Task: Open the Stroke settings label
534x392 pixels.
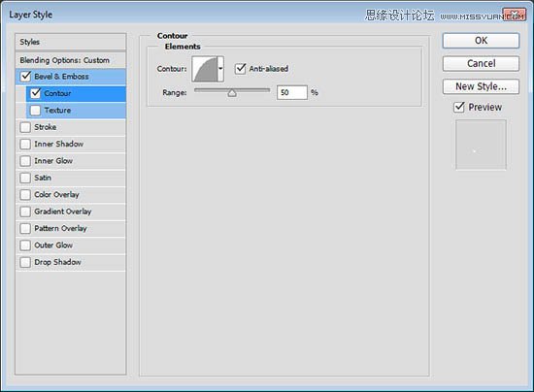Action: point(46,127)
